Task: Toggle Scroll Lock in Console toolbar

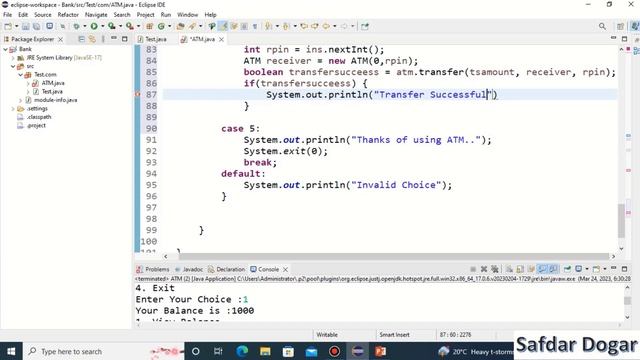Action: point(520,269)
